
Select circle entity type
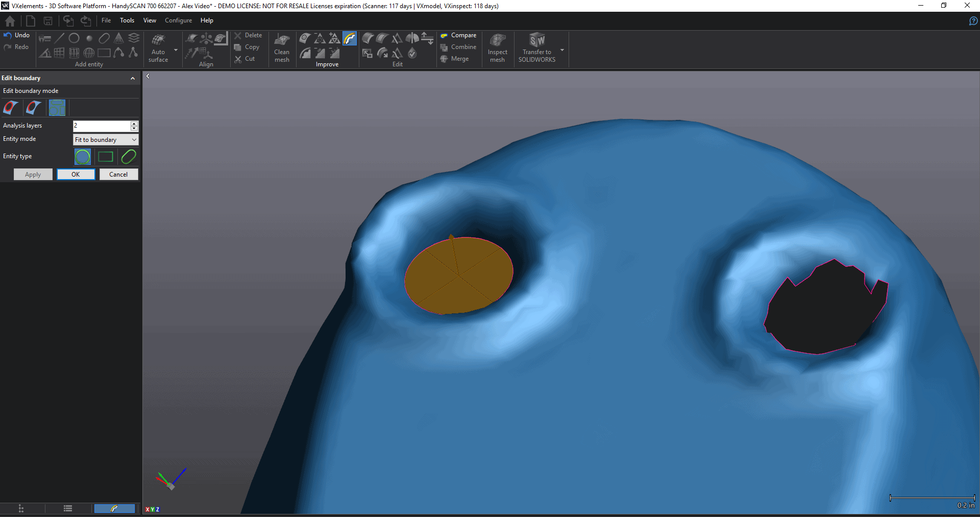(83, 157)
